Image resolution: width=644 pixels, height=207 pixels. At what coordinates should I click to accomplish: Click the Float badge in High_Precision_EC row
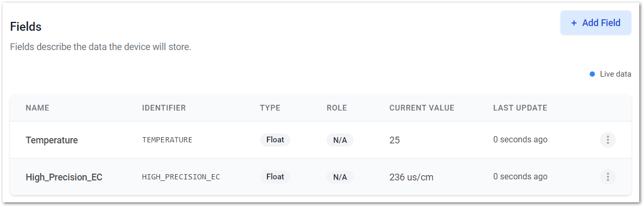275,177
